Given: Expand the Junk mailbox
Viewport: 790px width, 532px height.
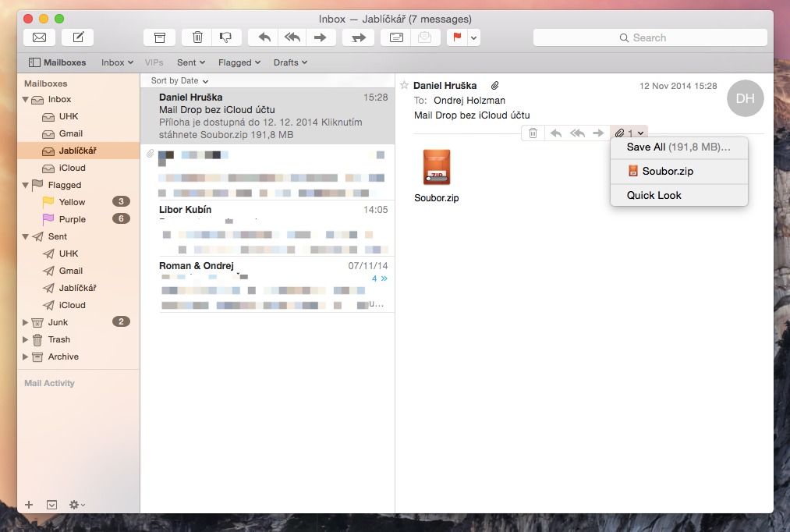Looking at the screenshot, I should point(24,321).
